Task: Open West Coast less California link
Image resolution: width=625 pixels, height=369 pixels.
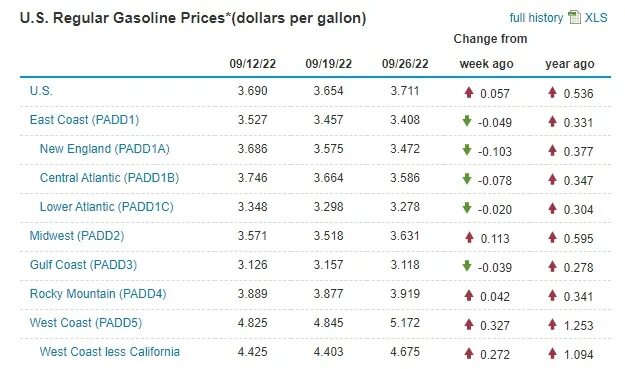Action: [110, 352]
